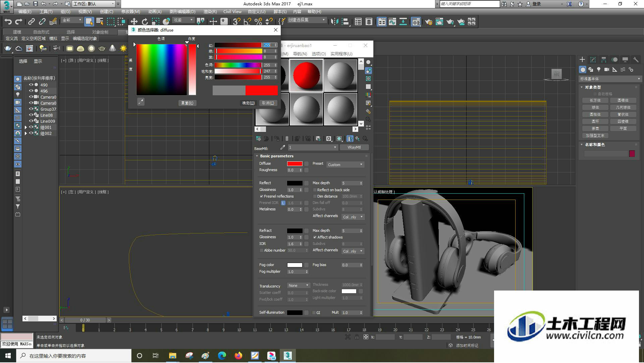Cancel color selection with 取消(C)
This screenshot has width=644, height=363.
pyautogui.click(x=268, y=103)
